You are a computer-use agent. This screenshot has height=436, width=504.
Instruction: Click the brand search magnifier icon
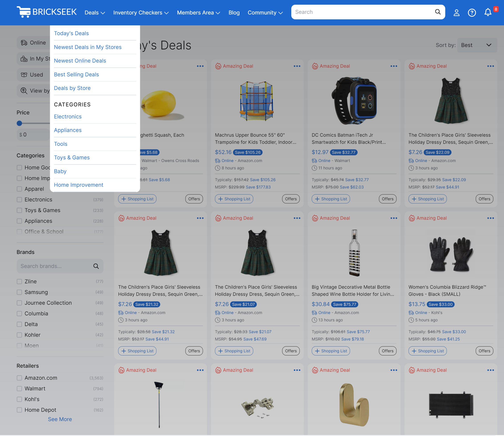click(96, 266)
